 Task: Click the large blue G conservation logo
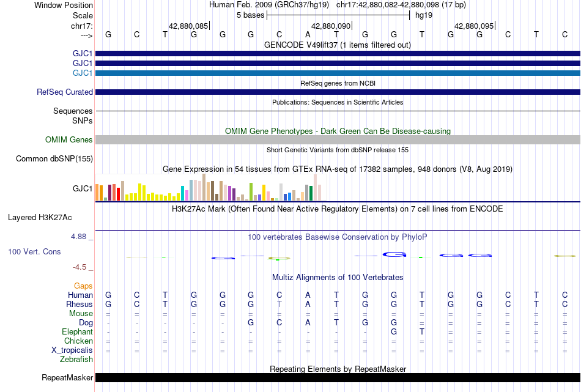pos(394,254)
